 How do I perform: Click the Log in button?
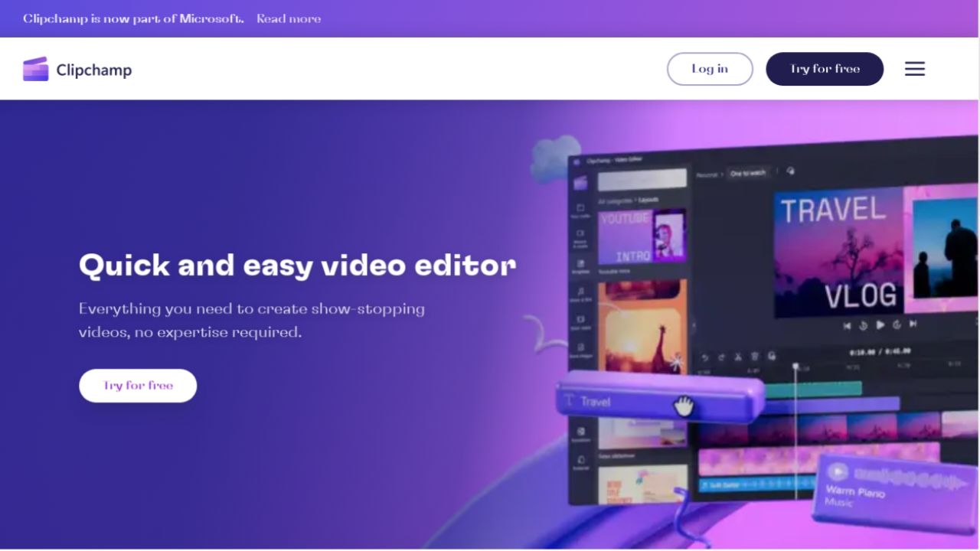710,69
